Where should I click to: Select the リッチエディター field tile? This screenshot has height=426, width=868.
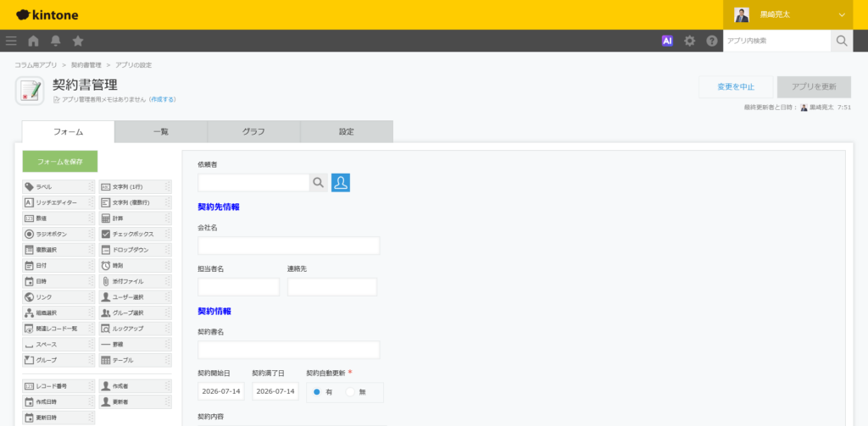(x=58, y=202)
